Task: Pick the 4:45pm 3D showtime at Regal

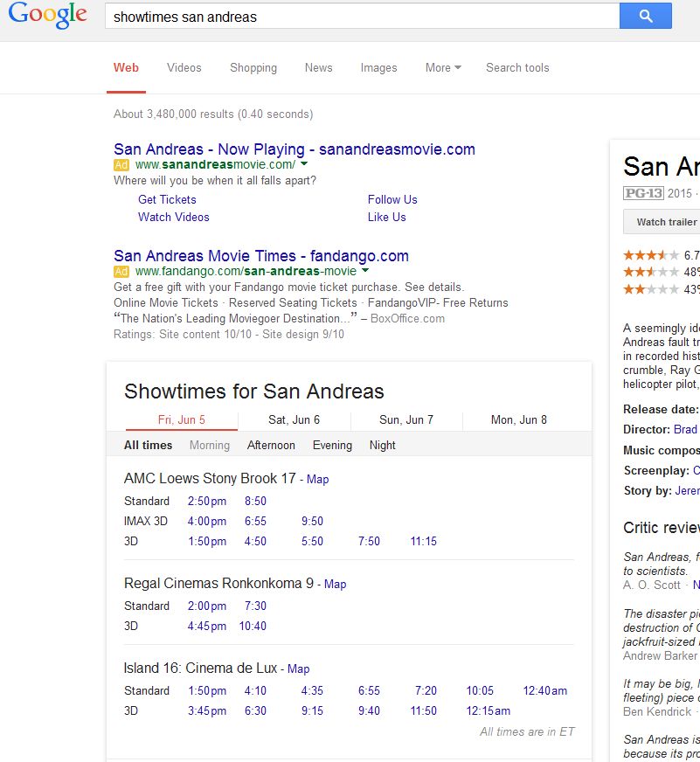Action: (207, 626)
